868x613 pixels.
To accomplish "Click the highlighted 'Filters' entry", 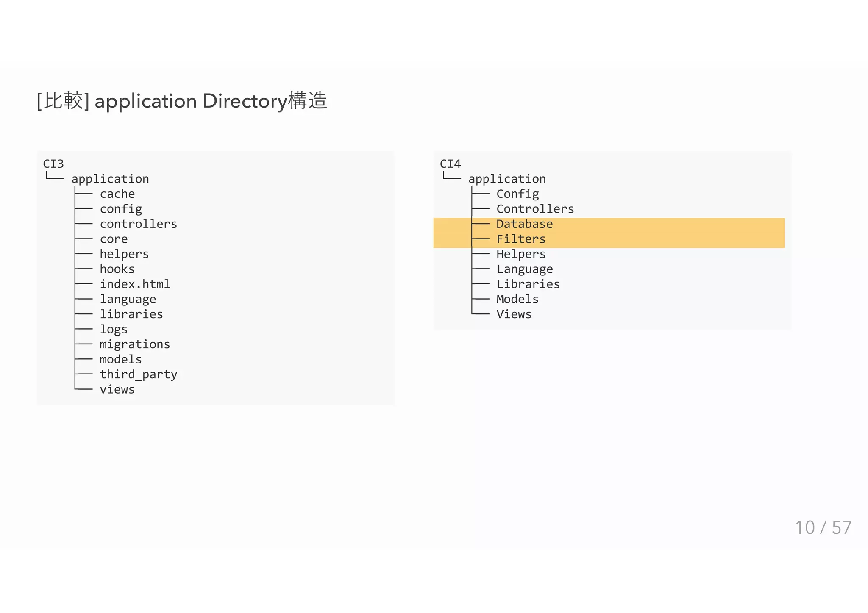I will [521, 239].
